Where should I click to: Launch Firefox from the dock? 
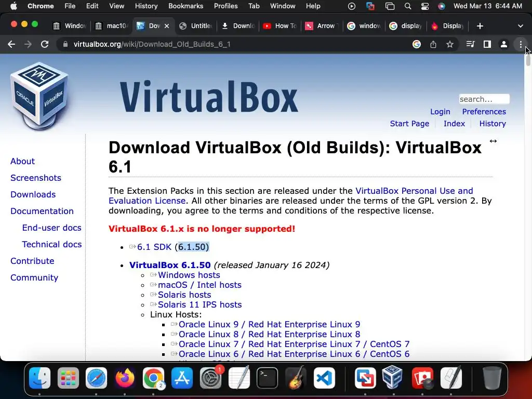pos(125,378)
